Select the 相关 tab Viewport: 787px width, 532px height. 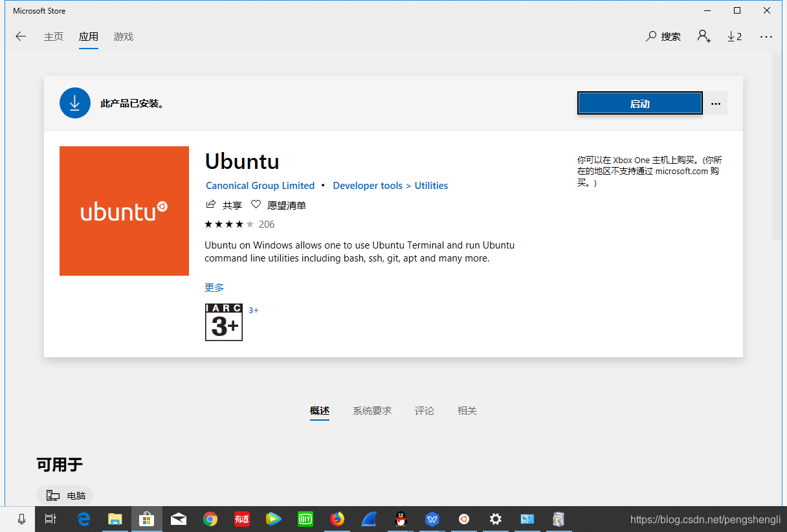(467, 411)
